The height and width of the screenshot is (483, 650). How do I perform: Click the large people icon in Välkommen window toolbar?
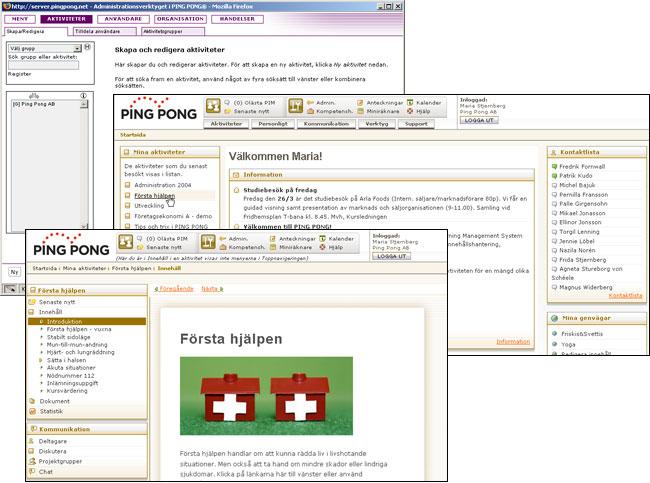coord(213,106)
